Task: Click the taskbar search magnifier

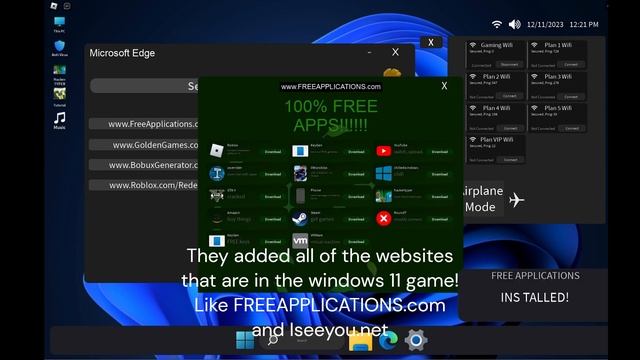Action: 273,340
